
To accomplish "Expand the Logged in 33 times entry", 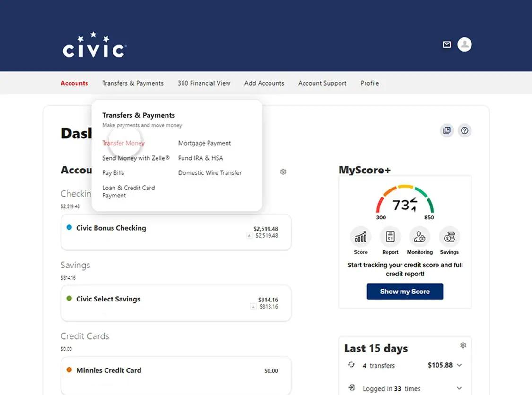I will pos(459,388).
